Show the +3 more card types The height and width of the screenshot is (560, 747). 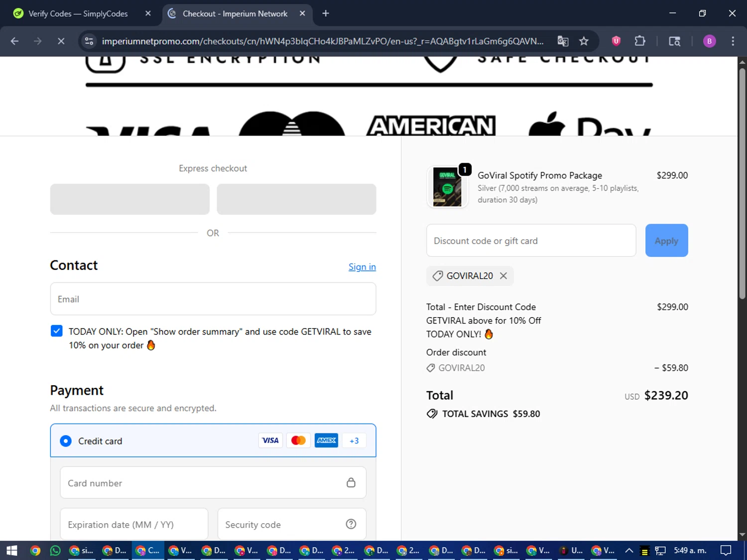pos(354,441)
